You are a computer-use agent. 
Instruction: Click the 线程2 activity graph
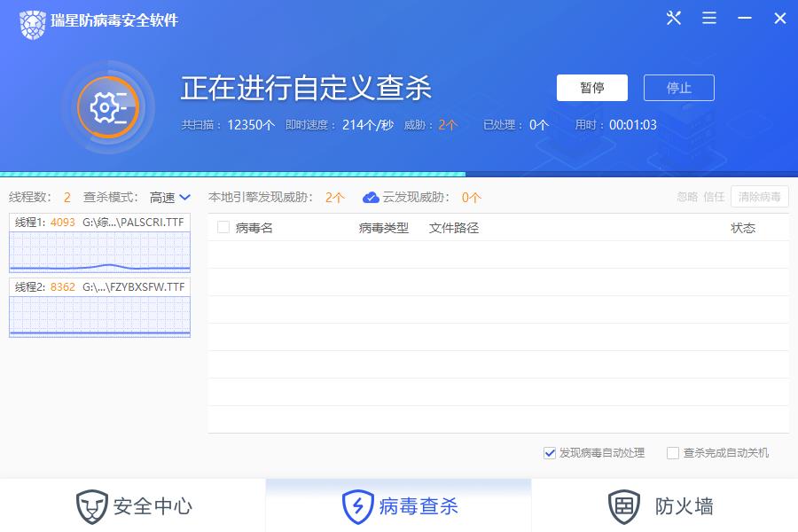(x=99, y=317)
